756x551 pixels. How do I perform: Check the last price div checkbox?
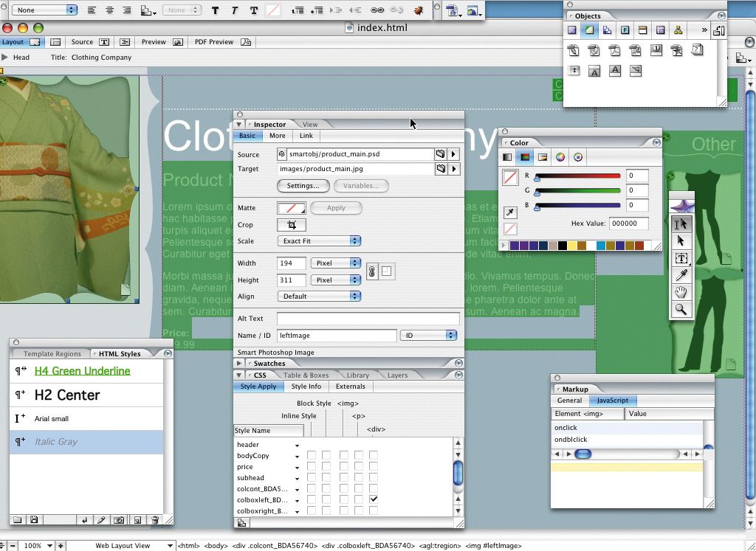point(374,466)
